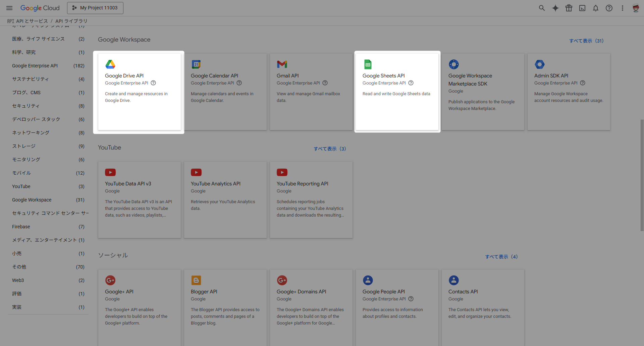This screenshot has width=644, height=346.
Task: Open the My Project 11003 project picker
Action: (95, 8)
